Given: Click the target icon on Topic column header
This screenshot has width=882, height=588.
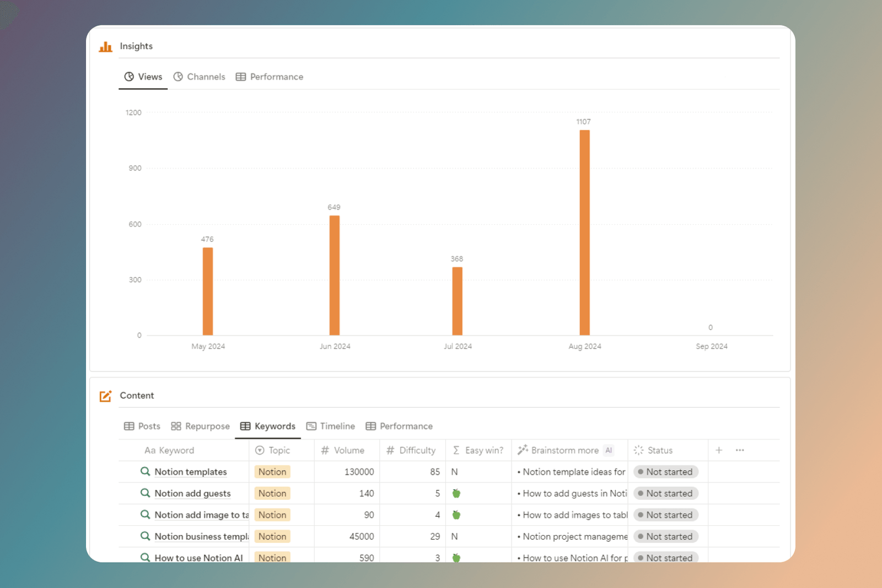Looking at the screenshot, I should point(260,450).
